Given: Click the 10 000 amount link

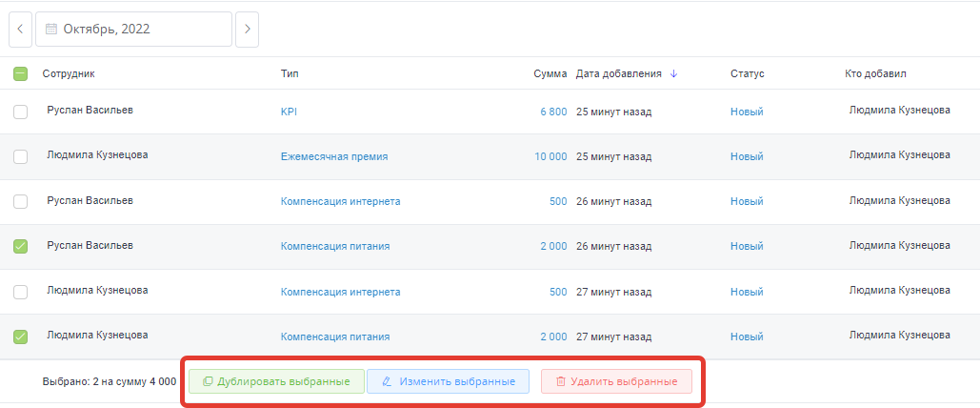Looking at the screenshot, I should coord(550,156).
